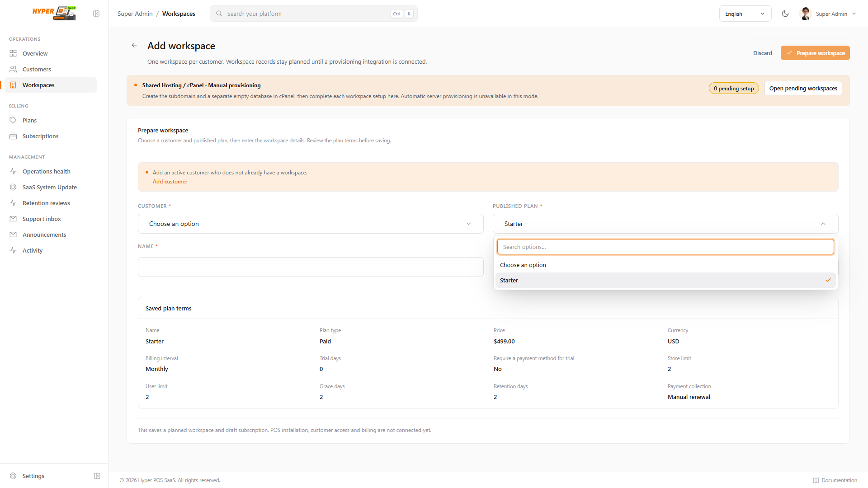
Task: Click the back arrow beside Add workspace
Action: 134,45
